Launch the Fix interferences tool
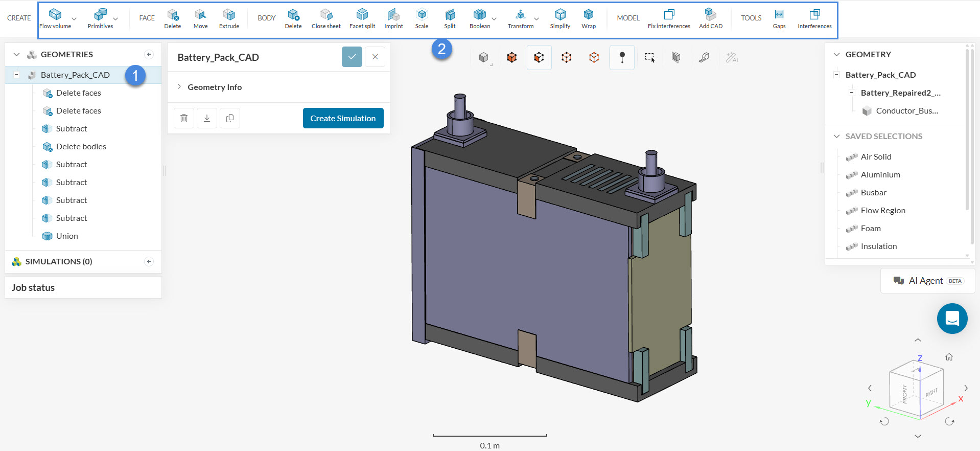The height and width of the screenshot is (451, 980). click(669, 19)
